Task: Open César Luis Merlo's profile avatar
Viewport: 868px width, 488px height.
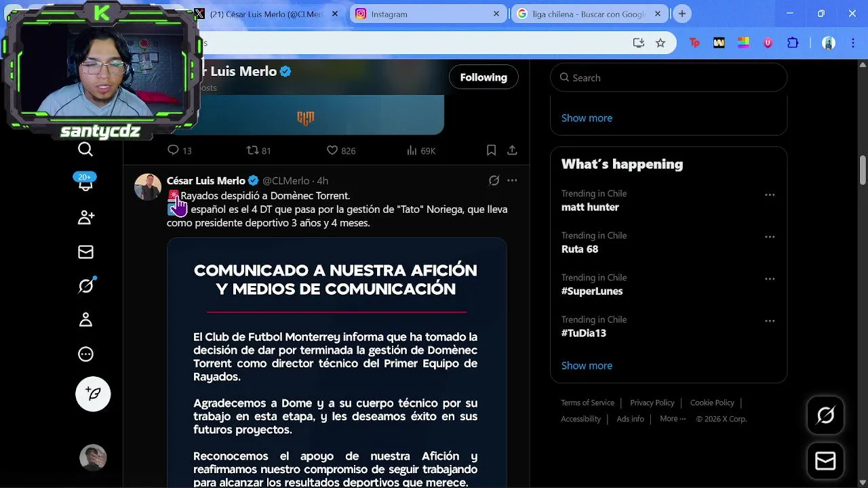Action: 148,187
